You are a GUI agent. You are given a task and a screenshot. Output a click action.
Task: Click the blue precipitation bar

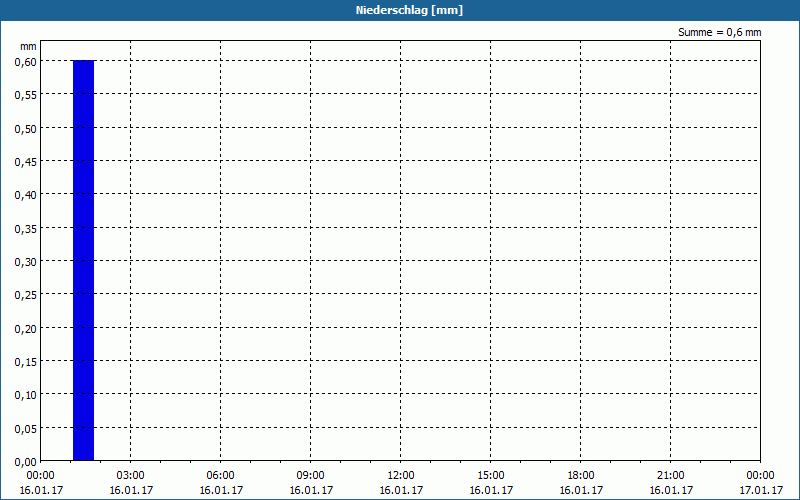tap(84, 260)
